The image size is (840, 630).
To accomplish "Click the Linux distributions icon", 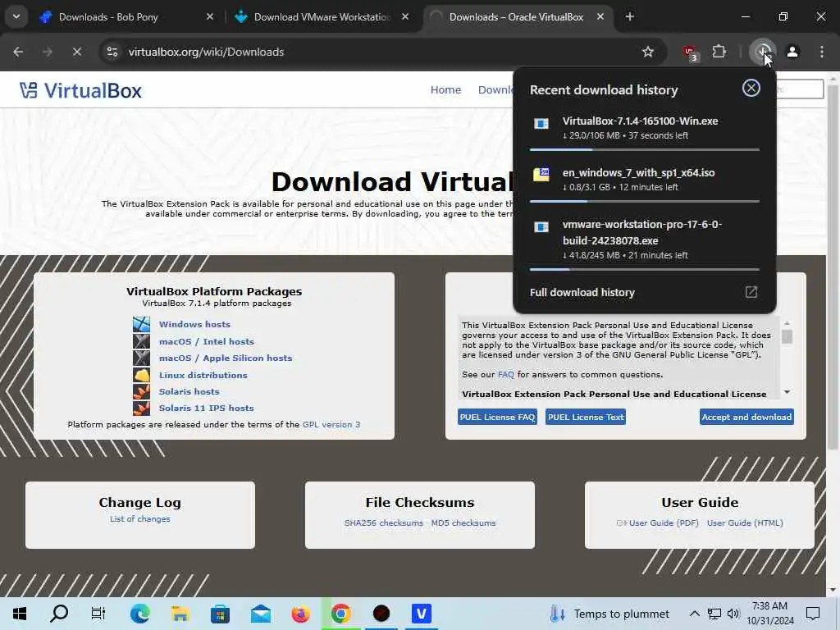I will (x=141, y=375).
